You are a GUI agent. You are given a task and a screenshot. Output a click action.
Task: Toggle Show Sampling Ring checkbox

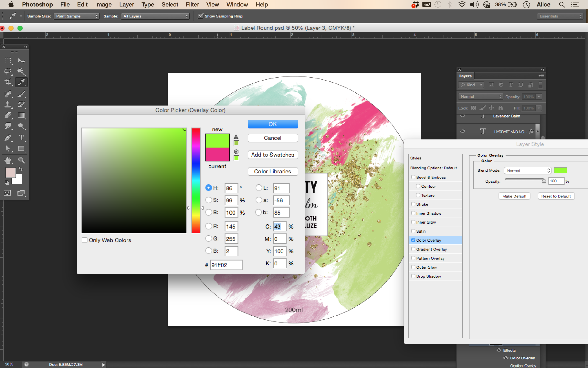coord(201,16)
